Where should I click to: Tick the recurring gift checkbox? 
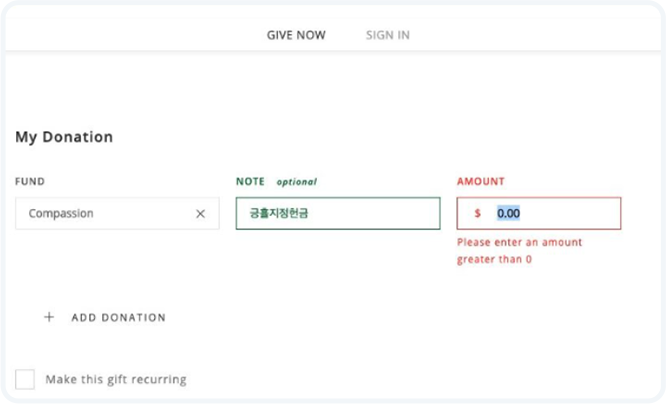point(25,379)
